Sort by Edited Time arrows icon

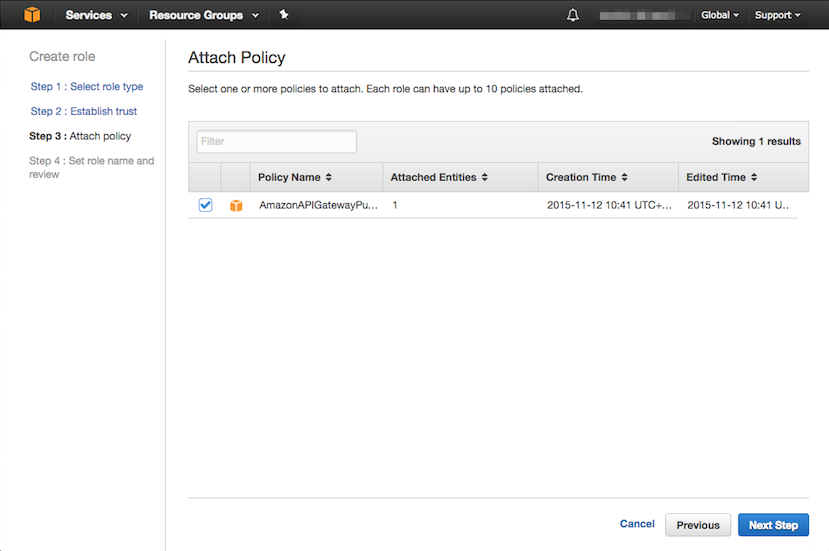point(753,177)
